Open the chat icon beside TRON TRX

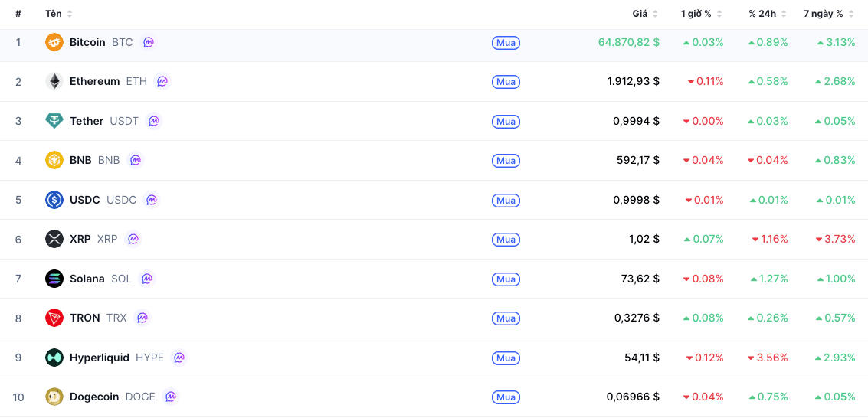pyautogui.click(x=142, y=318)
